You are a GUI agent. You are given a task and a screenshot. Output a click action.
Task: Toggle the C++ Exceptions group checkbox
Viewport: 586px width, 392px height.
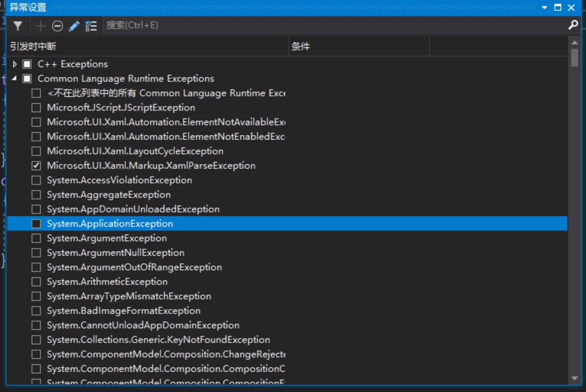[27, 64]
